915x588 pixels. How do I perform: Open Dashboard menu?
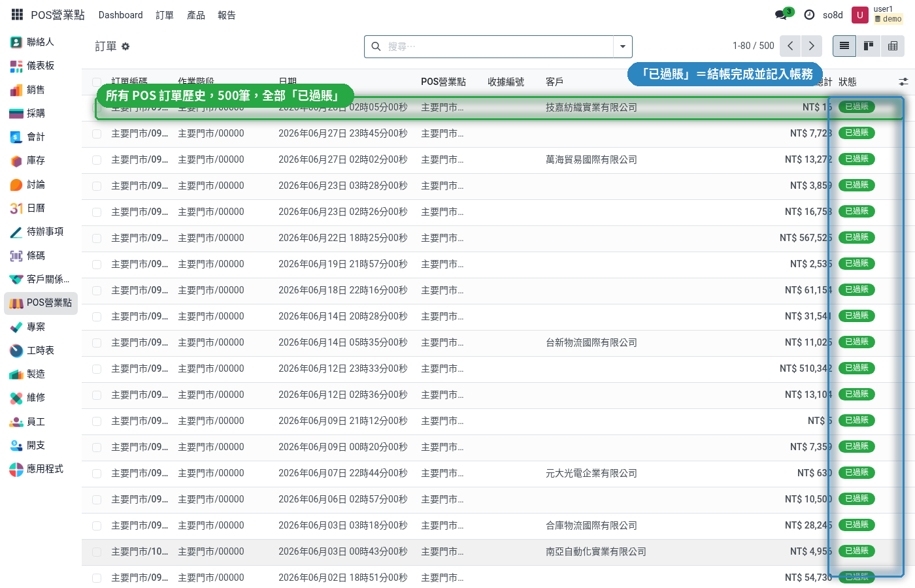120,15
